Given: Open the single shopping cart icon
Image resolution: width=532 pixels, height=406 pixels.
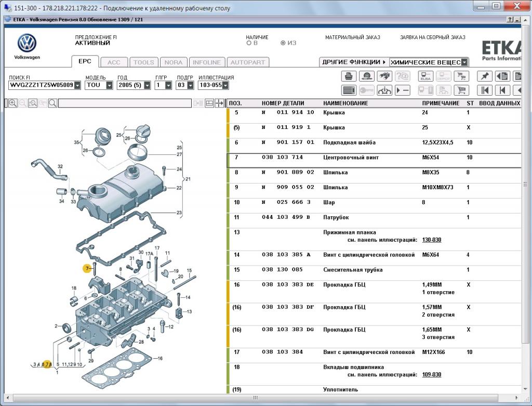Looking at the screenshot, I should tap(461, 90).
